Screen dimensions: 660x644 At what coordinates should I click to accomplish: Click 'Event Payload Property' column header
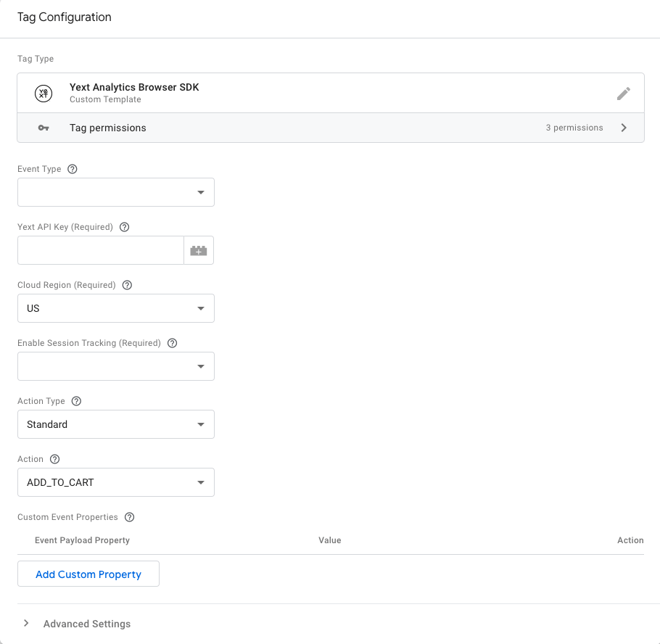[x=82, y=540]
